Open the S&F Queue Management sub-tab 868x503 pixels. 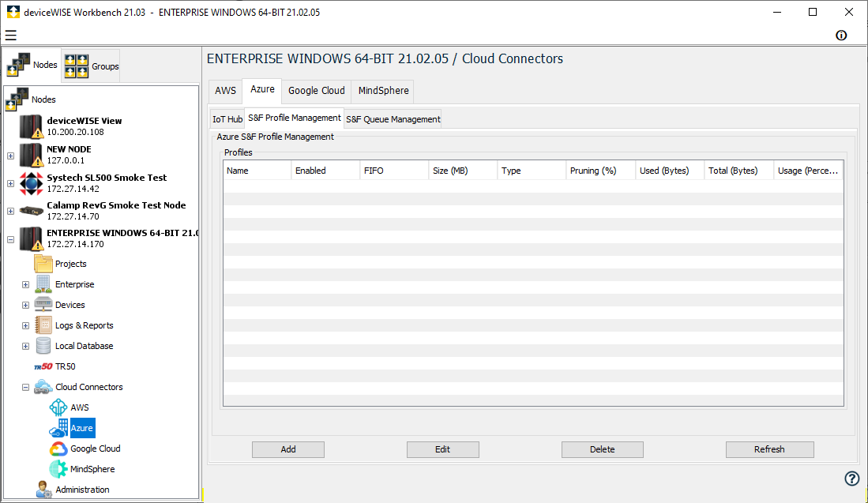393,119
